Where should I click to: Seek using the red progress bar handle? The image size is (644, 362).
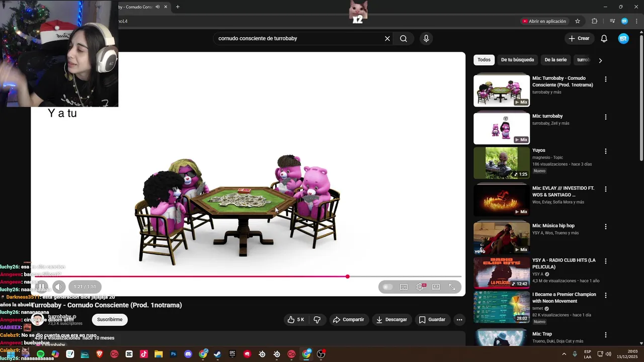tap(347, 277)
